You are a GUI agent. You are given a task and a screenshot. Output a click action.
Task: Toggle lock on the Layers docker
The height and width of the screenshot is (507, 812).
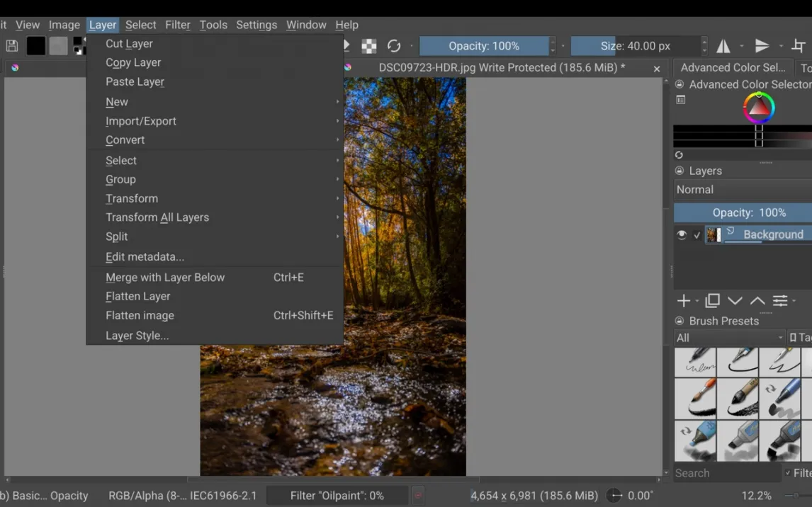tap(680, 171)
